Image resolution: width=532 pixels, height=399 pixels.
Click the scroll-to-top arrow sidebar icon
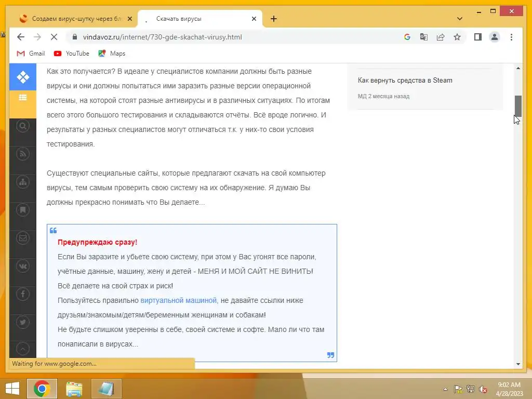tap(23, 349)
